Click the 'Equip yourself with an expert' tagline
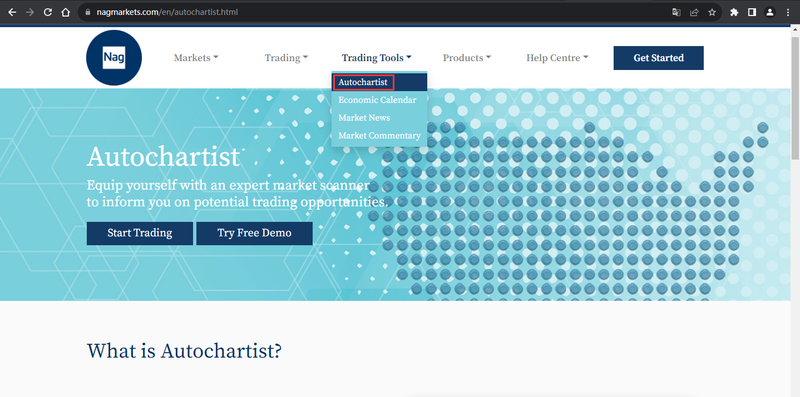Screen dimensions: 800x397 point(237,193)
